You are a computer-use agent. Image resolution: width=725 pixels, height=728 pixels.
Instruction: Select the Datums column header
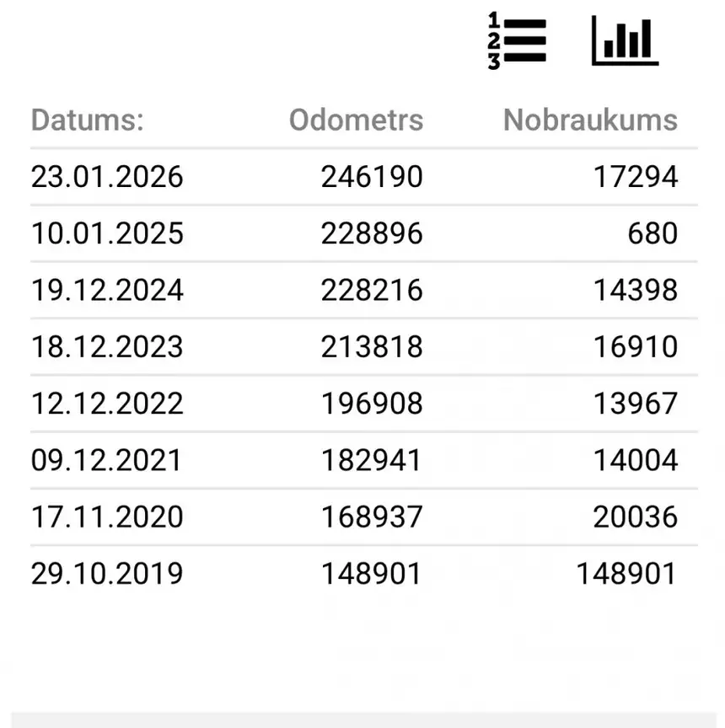pyautogui.click(x=88, y=120)
